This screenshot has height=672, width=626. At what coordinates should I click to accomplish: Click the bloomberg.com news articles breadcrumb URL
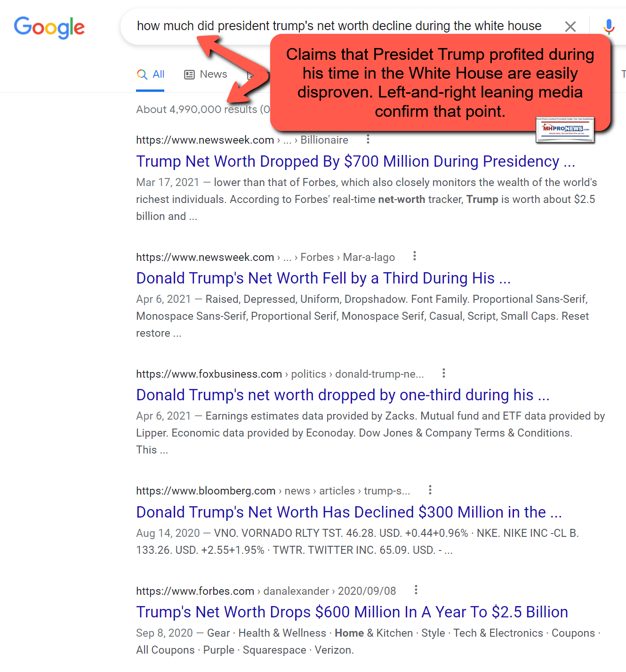click(273, 491)
